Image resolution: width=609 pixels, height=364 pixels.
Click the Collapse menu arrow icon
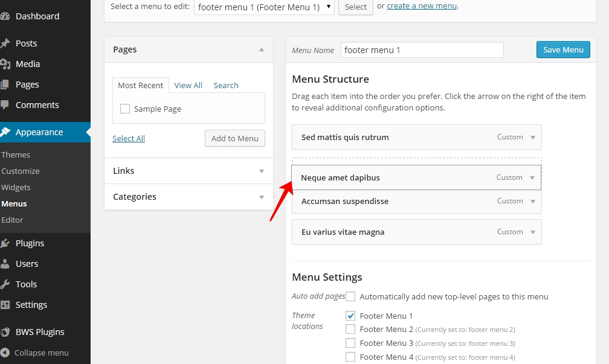tap(5, 353)
